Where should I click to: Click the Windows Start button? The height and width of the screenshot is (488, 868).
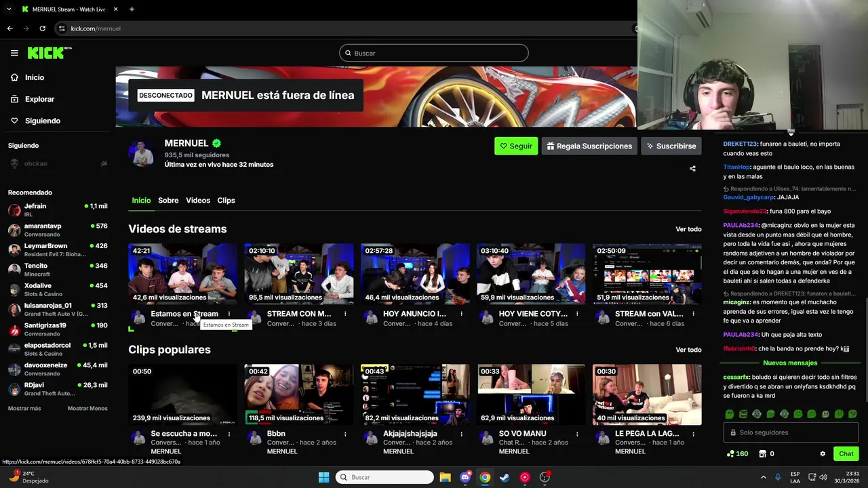[323, 477]
